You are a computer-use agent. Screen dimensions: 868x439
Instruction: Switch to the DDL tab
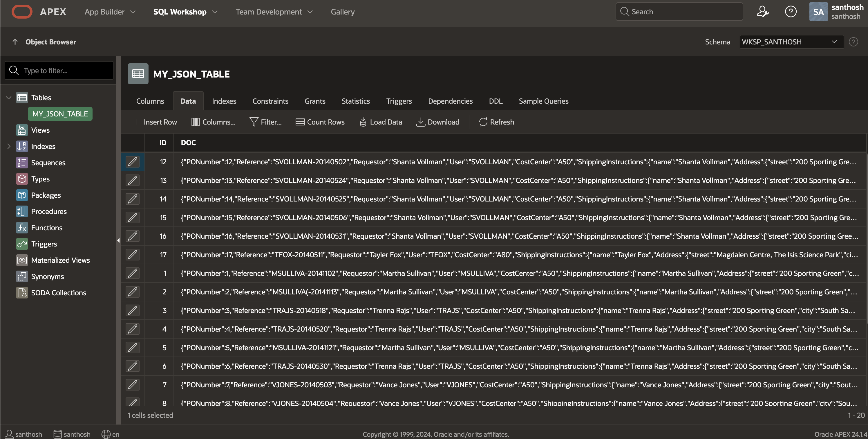click(x=495, y=101)
